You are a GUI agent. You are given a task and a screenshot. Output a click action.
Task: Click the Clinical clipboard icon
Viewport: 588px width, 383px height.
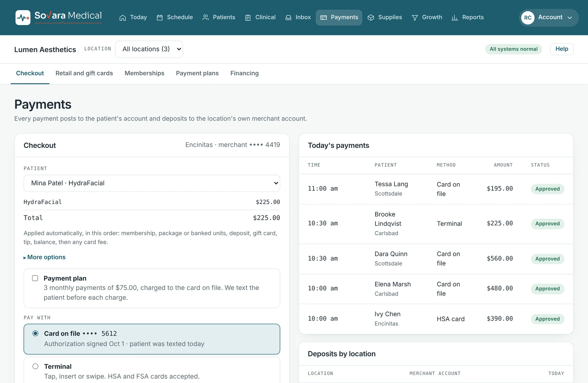(x=248, y=18)
